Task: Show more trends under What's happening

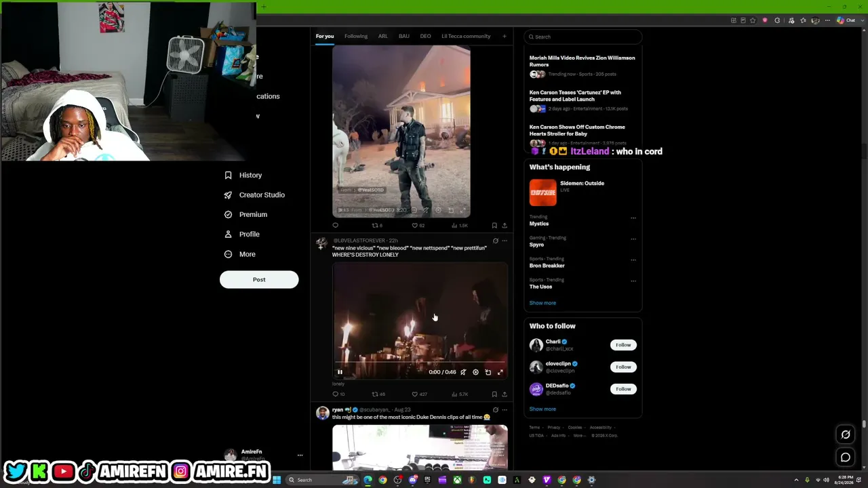Action: pos(542,303)
